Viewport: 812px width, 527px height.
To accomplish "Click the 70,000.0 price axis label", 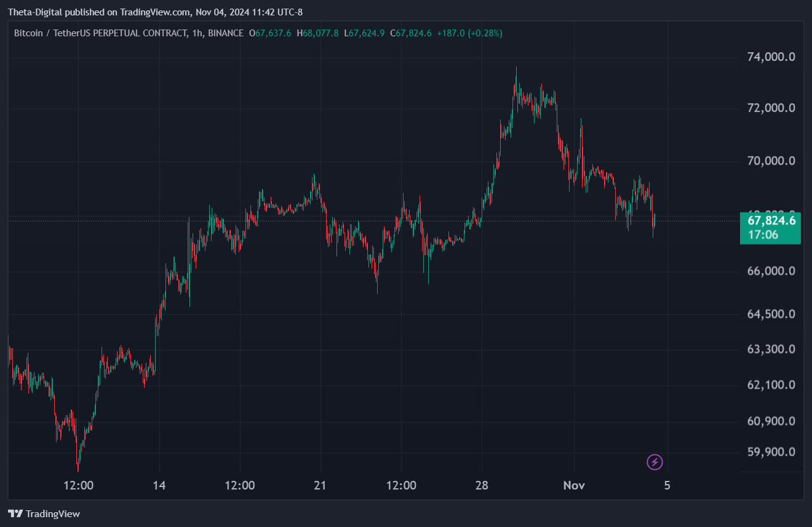I will click(771, 161).
